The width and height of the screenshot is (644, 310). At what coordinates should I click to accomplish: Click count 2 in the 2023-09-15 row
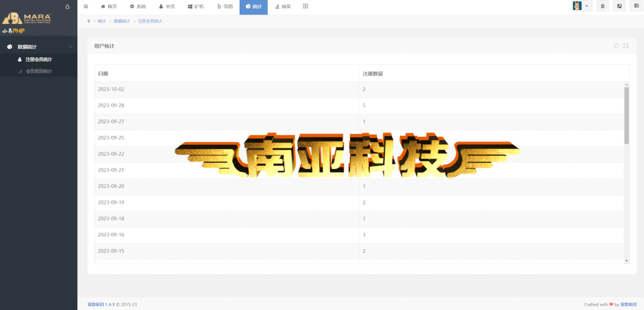pos(364,251)
